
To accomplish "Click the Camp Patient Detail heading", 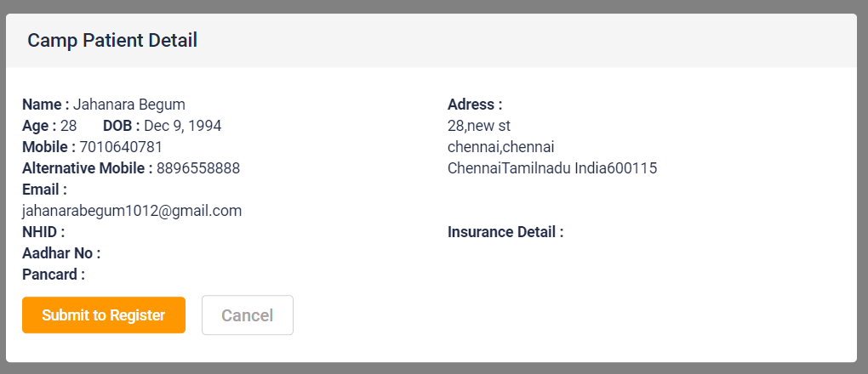I will point(112,40).
